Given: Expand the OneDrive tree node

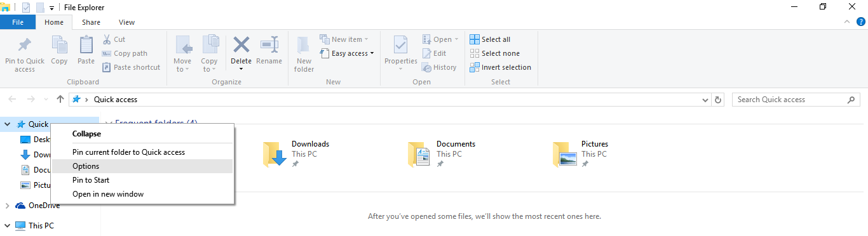Looking at the screenshot, I should pyautogui.click(x=7, y=206).
